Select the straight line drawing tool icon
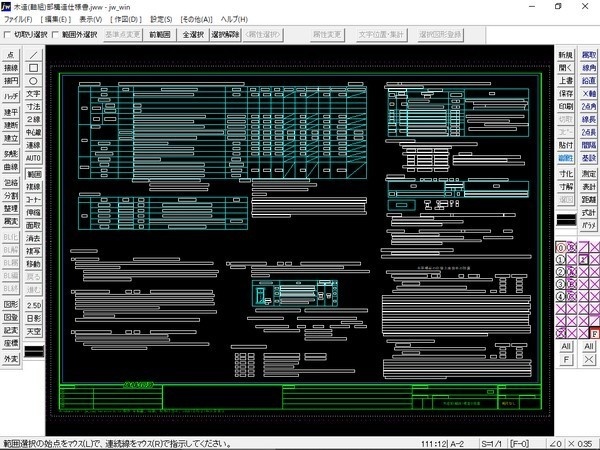The image size is (600, 450). 33,55
